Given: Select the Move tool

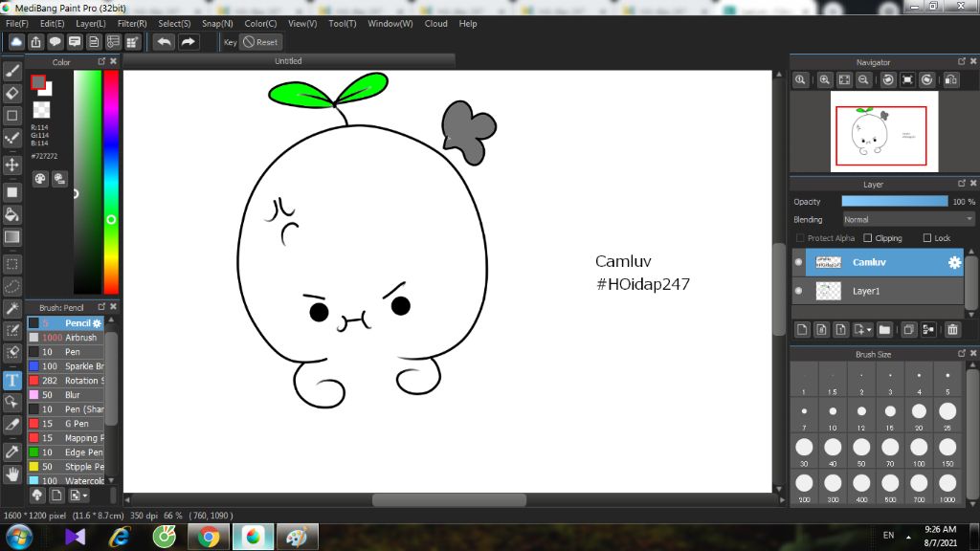Looking at the screenshot, I should [x=11, y=165].
